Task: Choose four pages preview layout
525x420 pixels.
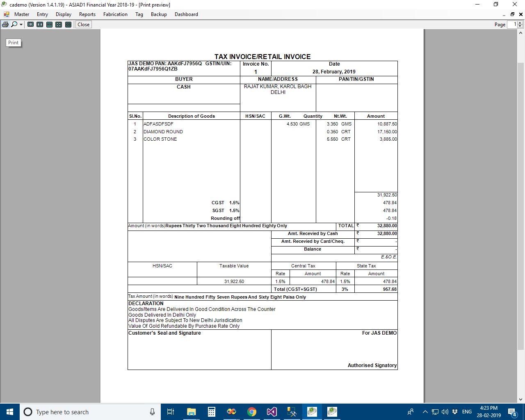Action: [x=59, y=25]
